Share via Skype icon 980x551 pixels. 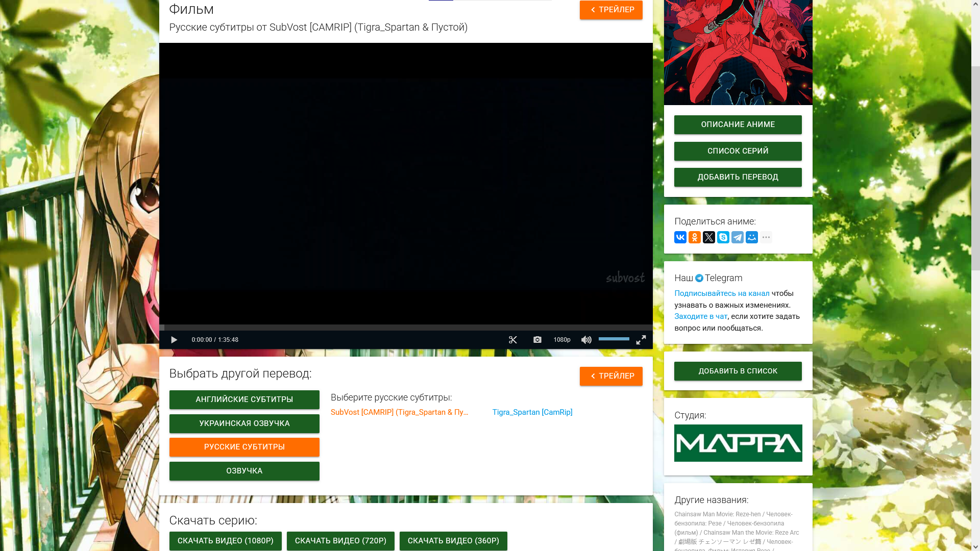coord(723,237)
